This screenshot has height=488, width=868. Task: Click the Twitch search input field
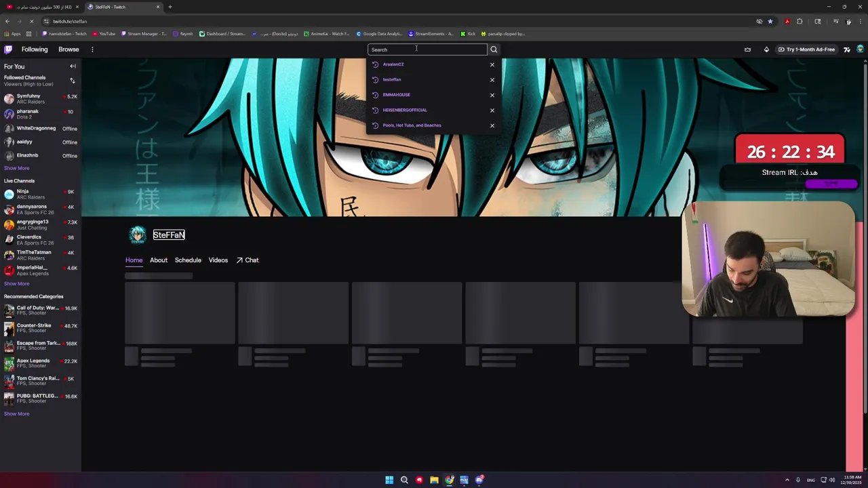[427, 49]
